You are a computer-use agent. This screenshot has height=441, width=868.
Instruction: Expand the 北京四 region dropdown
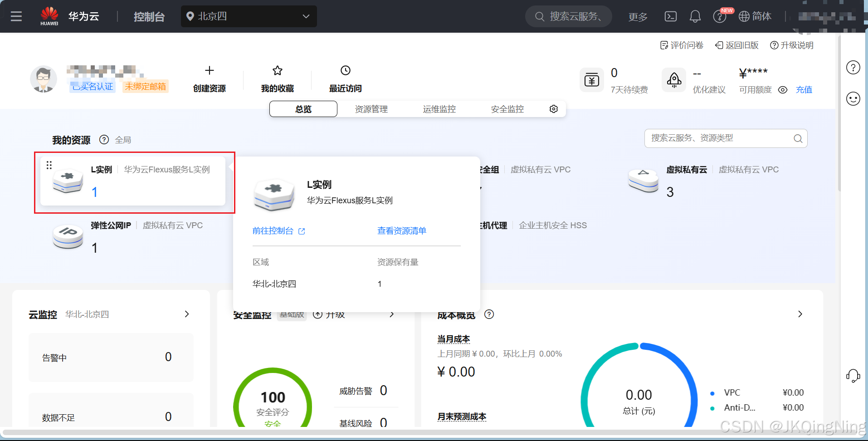tap(249, 16)
